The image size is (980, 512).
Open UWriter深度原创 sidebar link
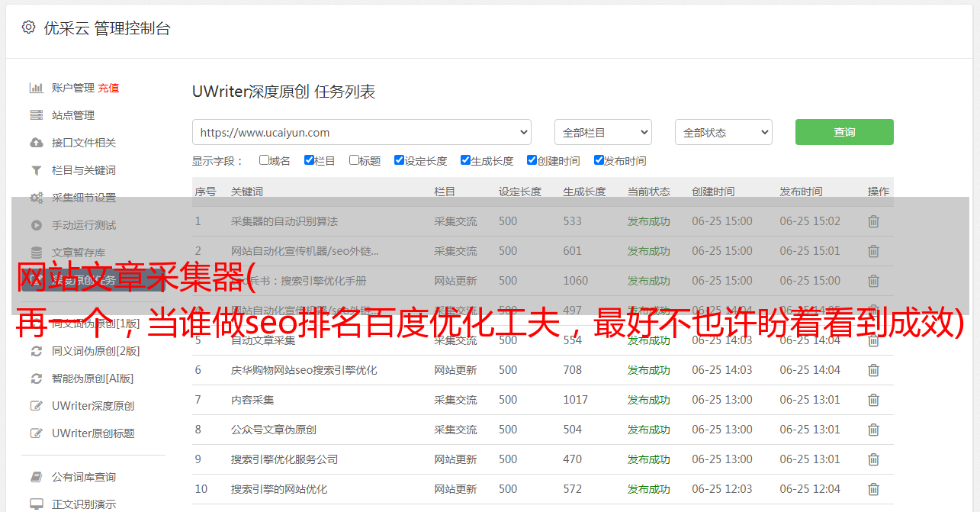pyautogui.click(x=93, y=406)
